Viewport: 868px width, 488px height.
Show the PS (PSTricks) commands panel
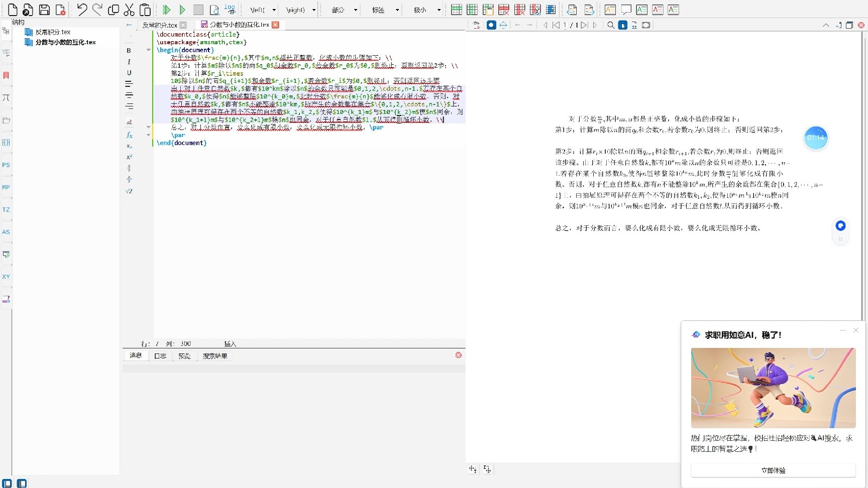pyautogui.click(x=6, y=165)
